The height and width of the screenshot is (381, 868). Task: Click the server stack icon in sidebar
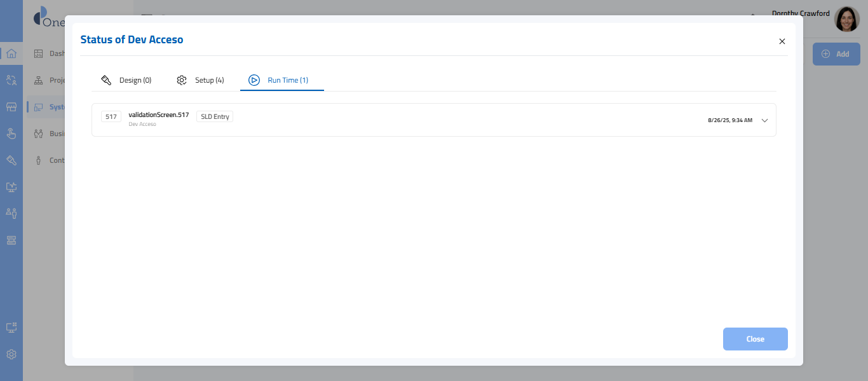pos(11,240)
